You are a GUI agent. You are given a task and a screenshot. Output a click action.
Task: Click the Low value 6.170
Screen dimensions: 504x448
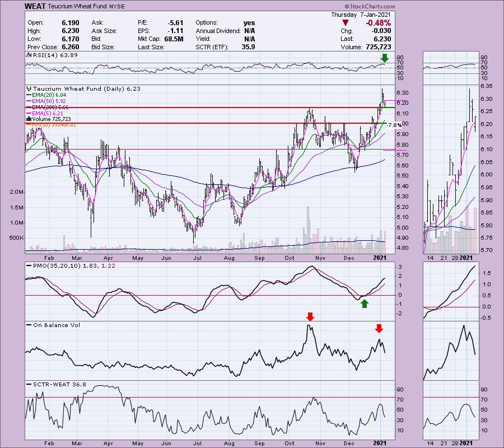pos(71,39)
